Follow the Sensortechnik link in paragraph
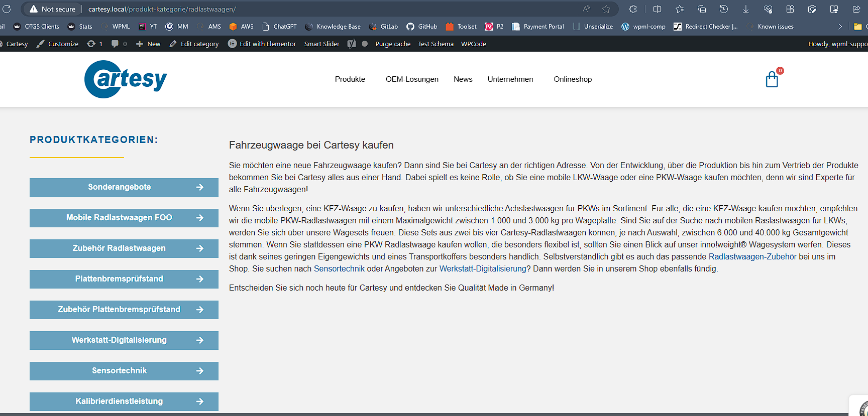Viewport: 868px width, 416px height. 339,269
